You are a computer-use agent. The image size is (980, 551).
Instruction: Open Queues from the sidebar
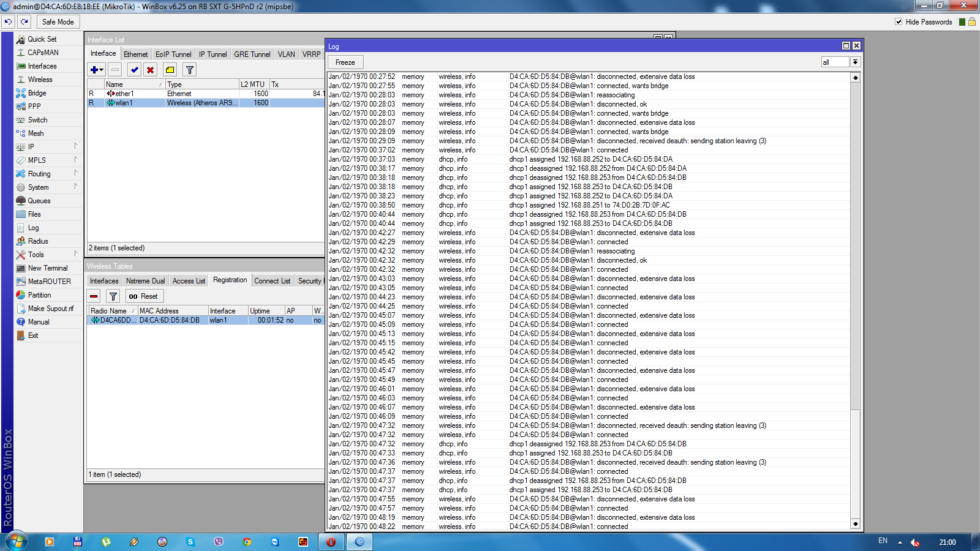click(39, 201)
